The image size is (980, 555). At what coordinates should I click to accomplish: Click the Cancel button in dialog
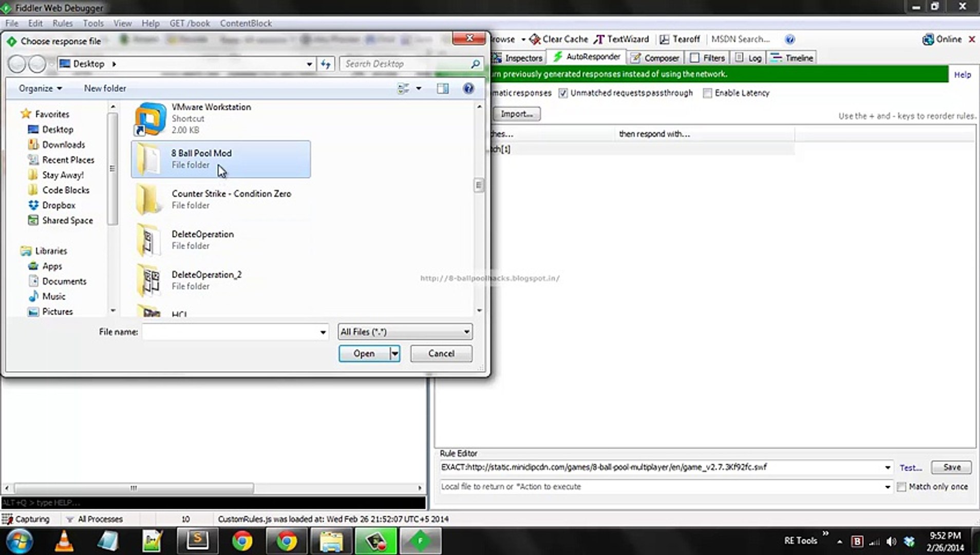[441, 354]
